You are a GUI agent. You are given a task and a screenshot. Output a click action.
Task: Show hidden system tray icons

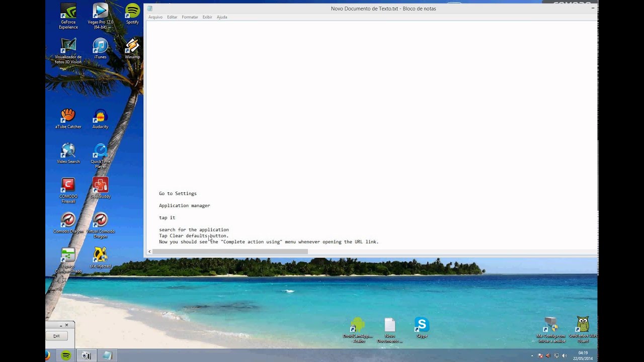click(x=532, y=356)
